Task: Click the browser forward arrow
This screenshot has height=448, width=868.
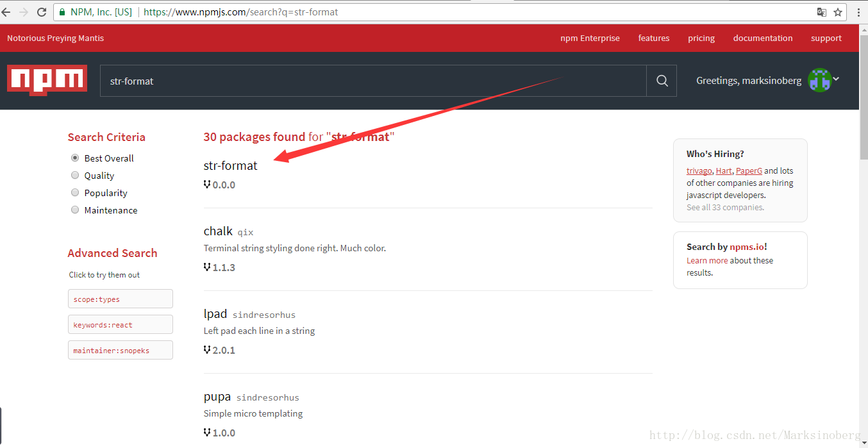Action: pos(24,12)
